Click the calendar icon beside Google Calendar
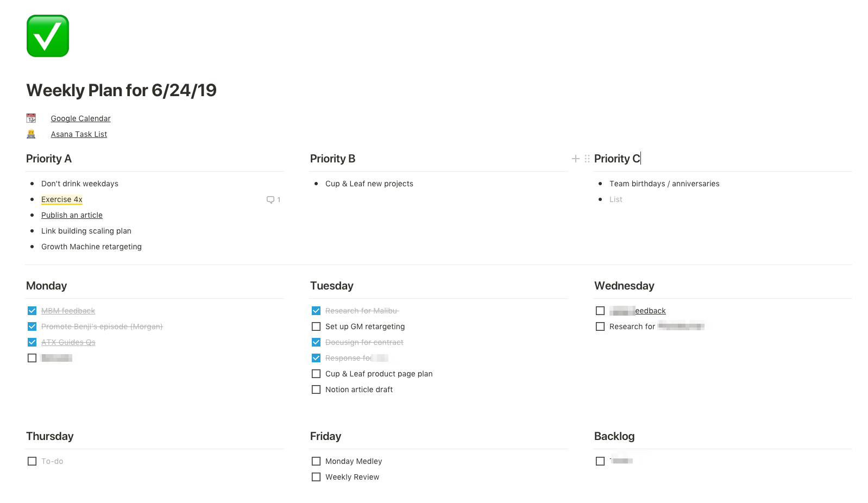Viewport: 868px width, 503px height. coord(31,118)
